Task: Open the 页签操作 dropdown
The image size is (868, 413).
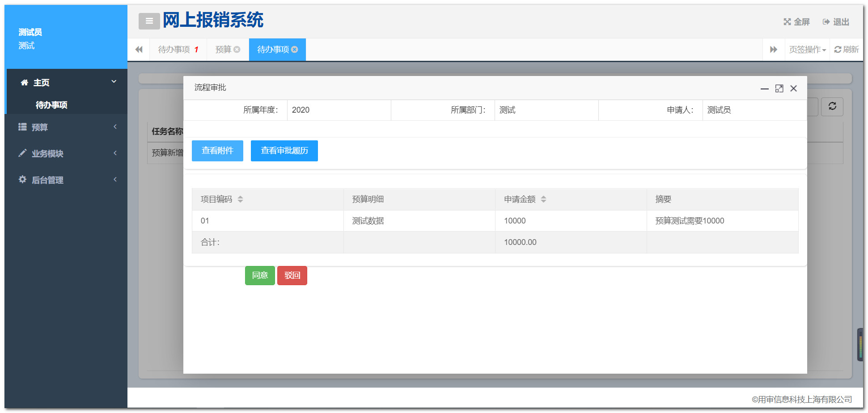Action: tap(807, 50)
